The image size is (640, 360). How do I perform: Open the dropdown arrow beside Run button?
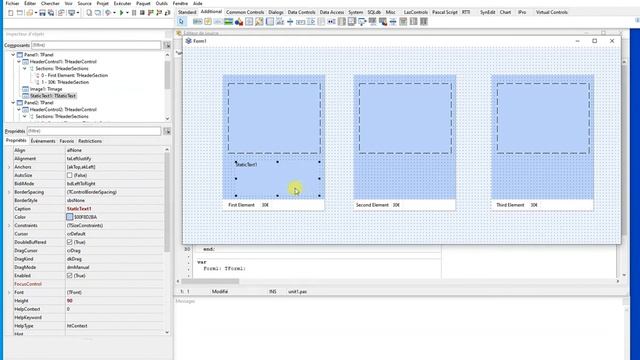click(x=127, y=13)
